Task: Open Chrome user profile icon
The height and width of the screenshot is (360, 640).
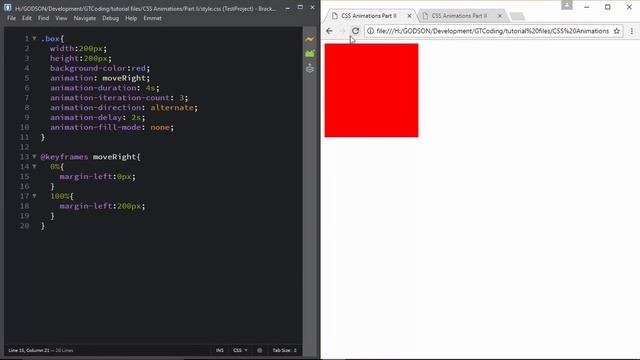Action: point(567,4)
